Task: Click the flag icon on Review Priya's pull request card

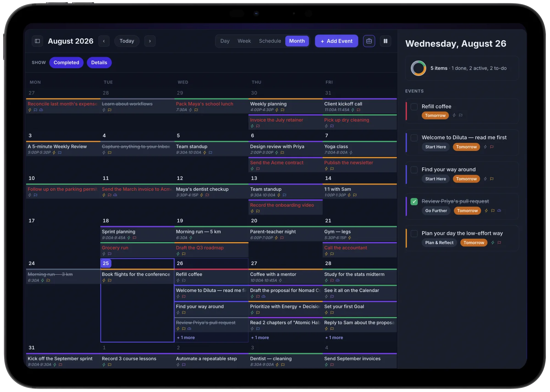Action: click(x=493, y=211)
